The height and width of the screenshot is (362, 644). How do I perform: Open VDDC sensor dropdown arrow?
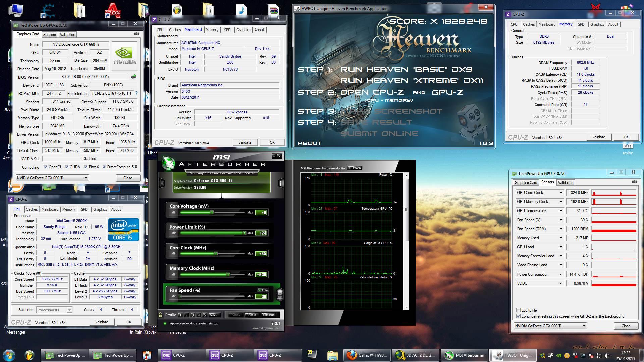tap(561, 283)
